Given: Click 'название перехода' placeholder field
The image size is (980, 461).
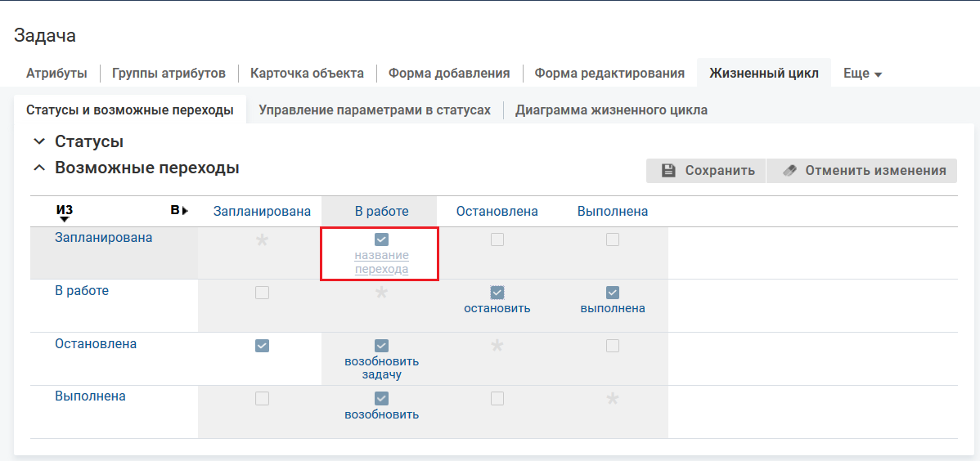Looking at the screenshot, I should tap(381, 262).
